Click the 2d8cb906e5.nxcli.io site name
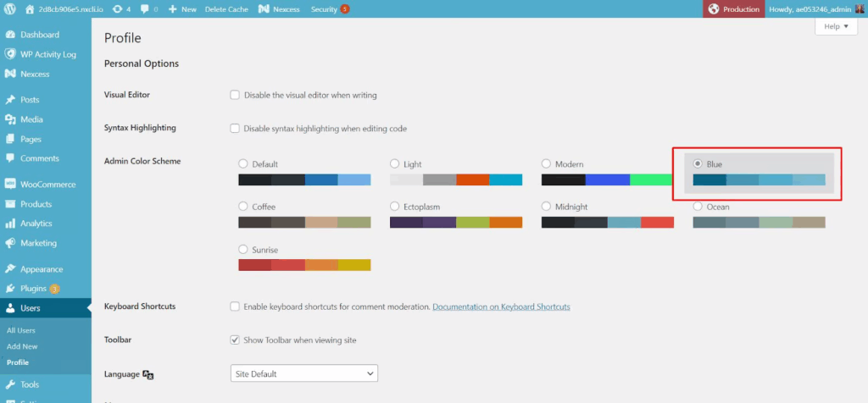 click(x=71, y=9)
